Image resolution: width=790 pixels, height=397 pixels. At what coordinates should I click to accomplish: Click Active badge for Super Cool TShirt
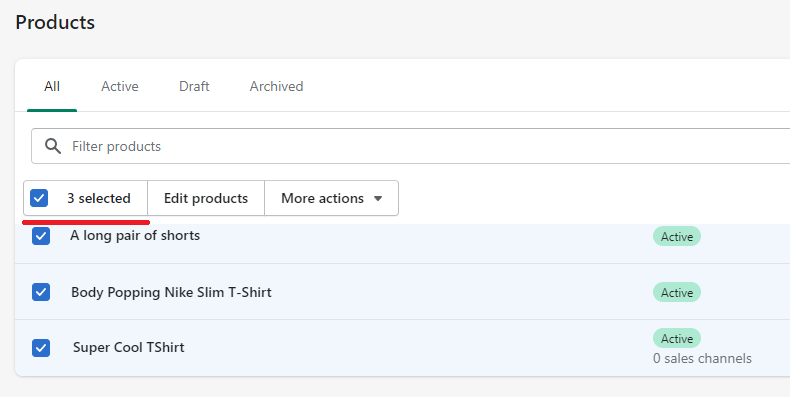click(677, 339)
